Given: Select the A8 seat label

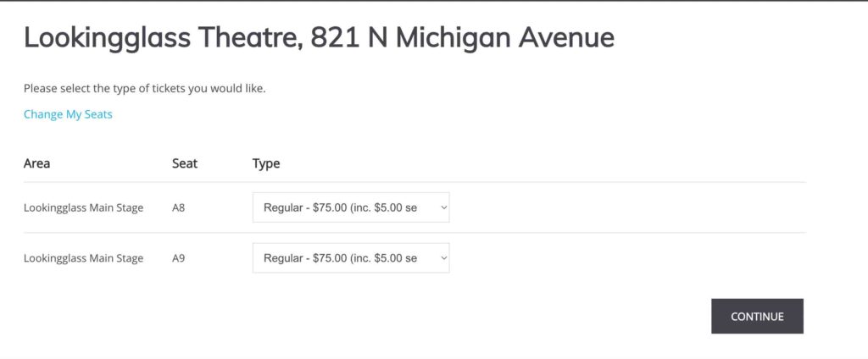Looking at the screenshot, I should (178, 208).
